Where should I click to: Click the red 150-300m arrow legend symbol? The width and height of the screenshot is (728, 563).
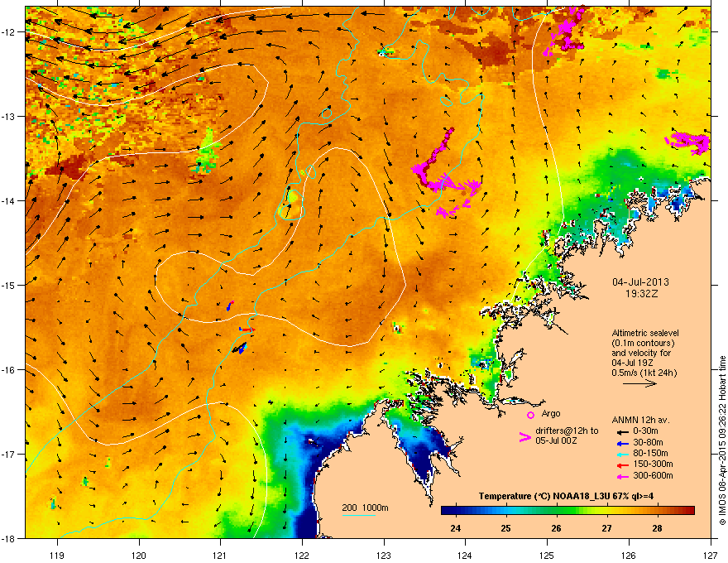[x=622, y=464]
